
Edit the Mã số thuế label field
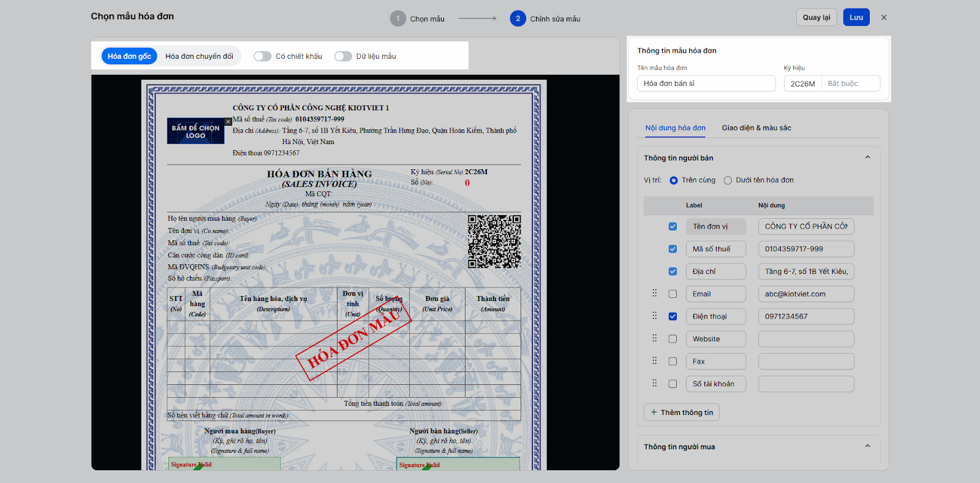[x=716, y=249]
